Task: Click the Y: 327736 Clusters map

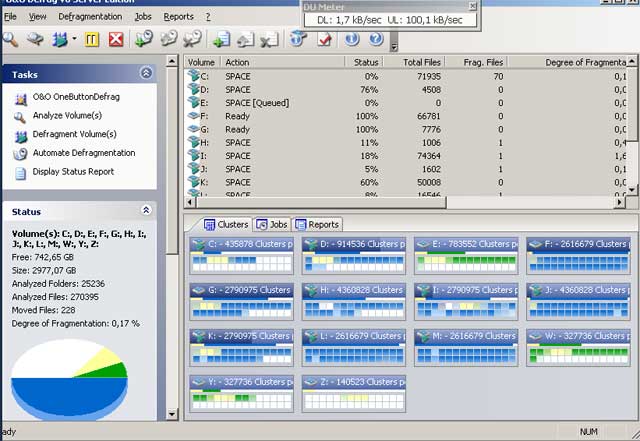Action: pyautogui.click(x=242, y=394)
